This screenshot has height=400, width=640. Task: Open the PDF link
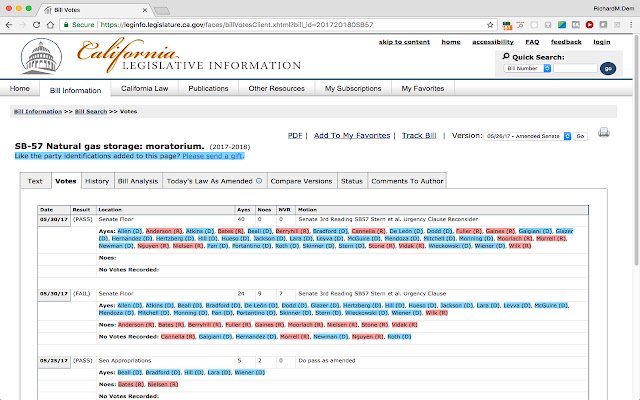point(295,136)
